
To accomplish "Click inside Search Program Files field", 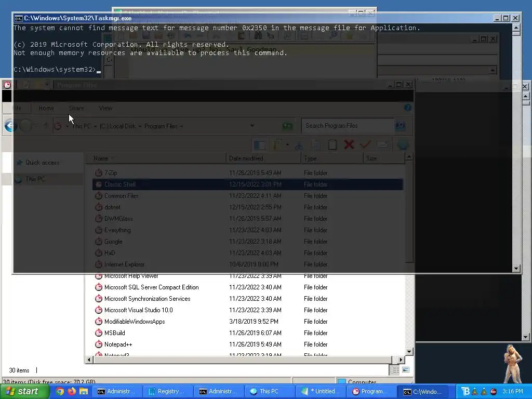I will point(348,126).
